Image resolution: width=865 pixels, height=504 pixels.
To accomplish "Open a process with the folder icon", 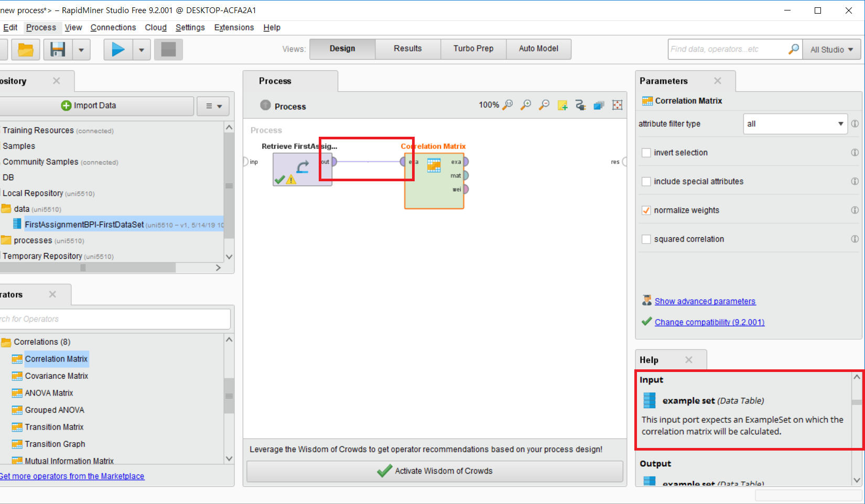I will pyautogui.click(x=26, y=50).
